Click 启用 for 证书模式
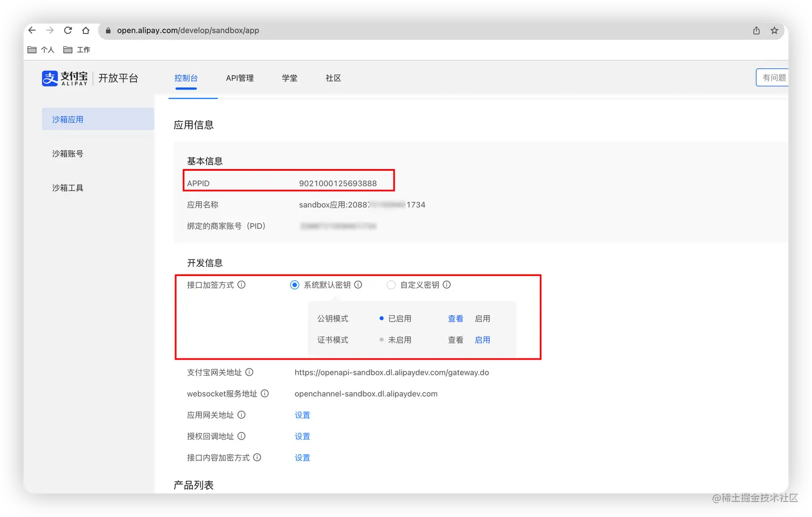Viewport: 812px width, 517px height. pyautogui.click(x=482, y=340)
